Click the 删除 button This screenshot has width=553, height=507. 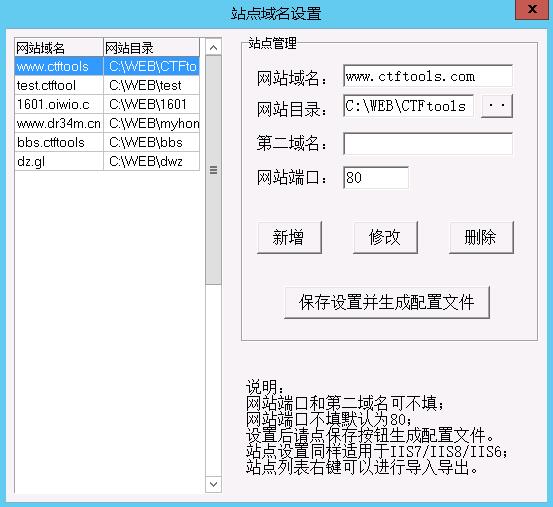point(481,237)
